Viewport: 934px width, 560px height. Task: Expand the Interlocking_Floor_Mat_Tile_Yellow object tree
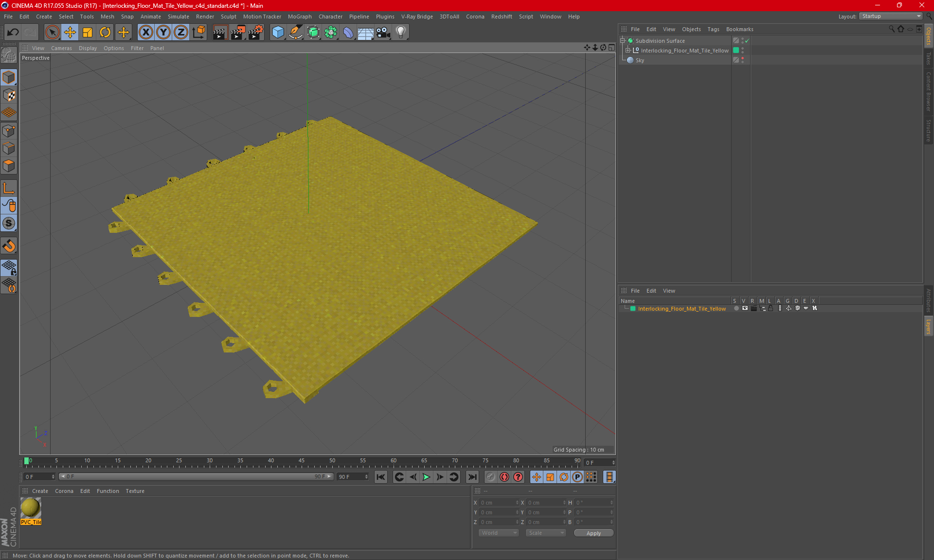pyautogui.click(x=628, y=51)
